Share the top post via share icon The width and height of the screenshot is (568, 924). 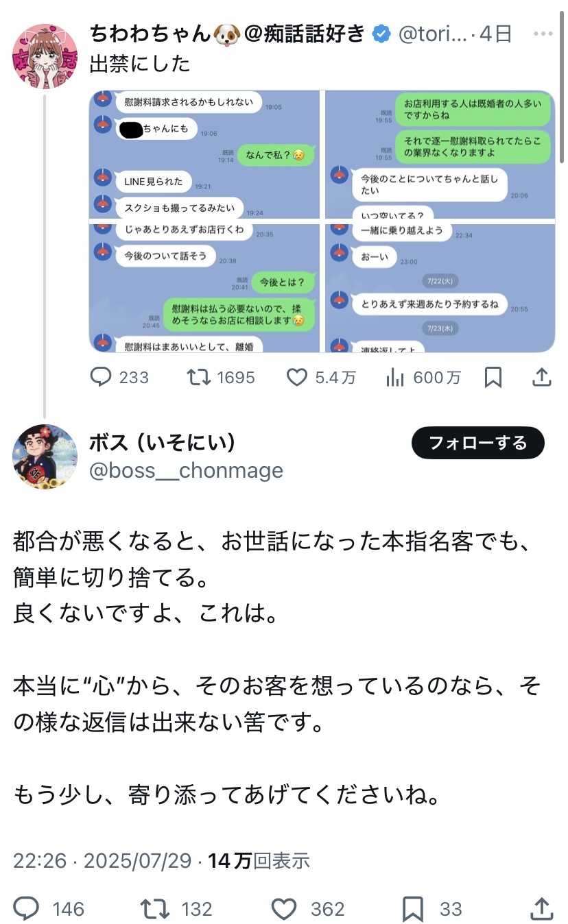pos(541,376)
